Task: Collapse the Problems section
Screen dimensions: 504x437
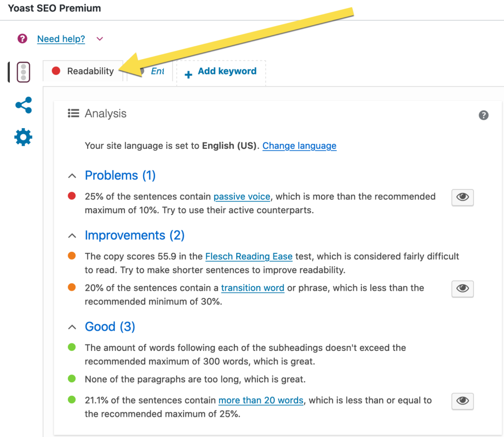Action: tap(72, 175)
